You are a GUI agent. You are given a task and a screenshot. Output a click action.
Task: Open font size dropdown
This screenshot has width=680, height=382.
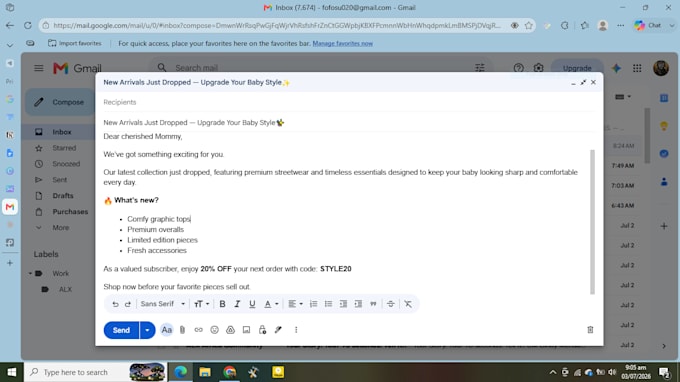[201, 304]
